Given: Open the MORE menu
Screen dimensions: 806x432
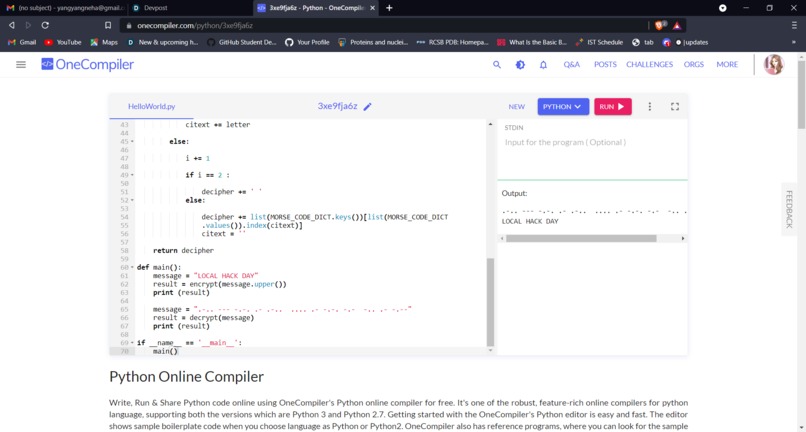Looking at the screenshot, I should [x=727, y=64].
